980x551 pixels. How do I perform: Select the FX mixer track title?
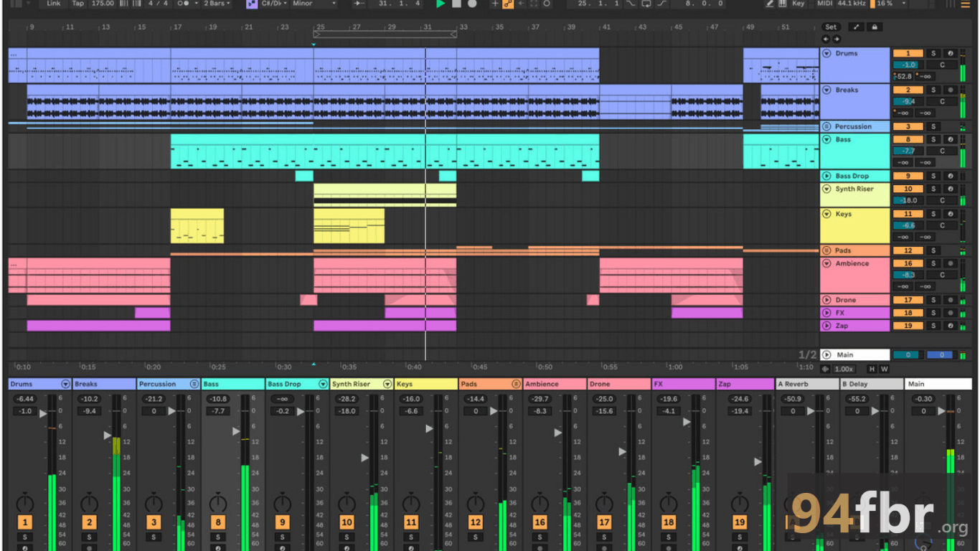click(683, 384)
